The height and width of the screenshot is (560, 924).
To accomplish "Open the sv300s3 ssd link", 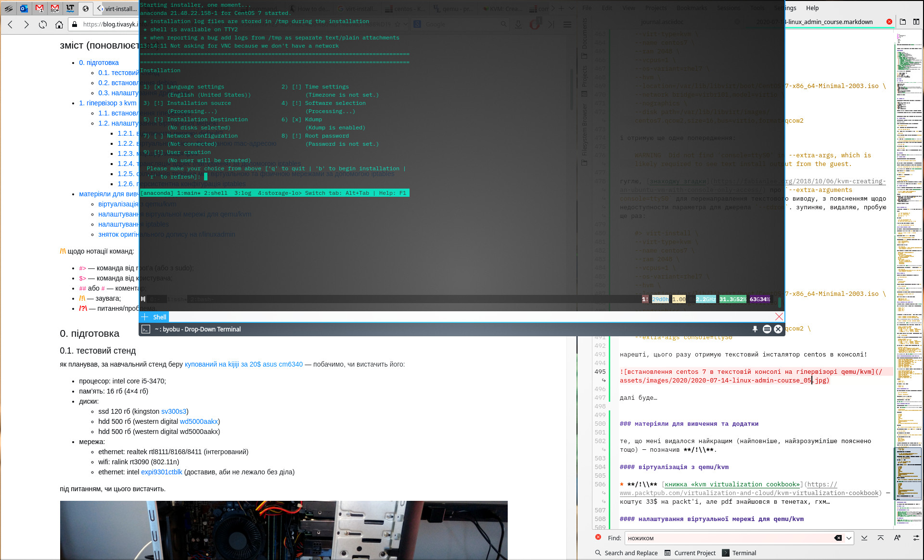I will [x=174, y=411].
